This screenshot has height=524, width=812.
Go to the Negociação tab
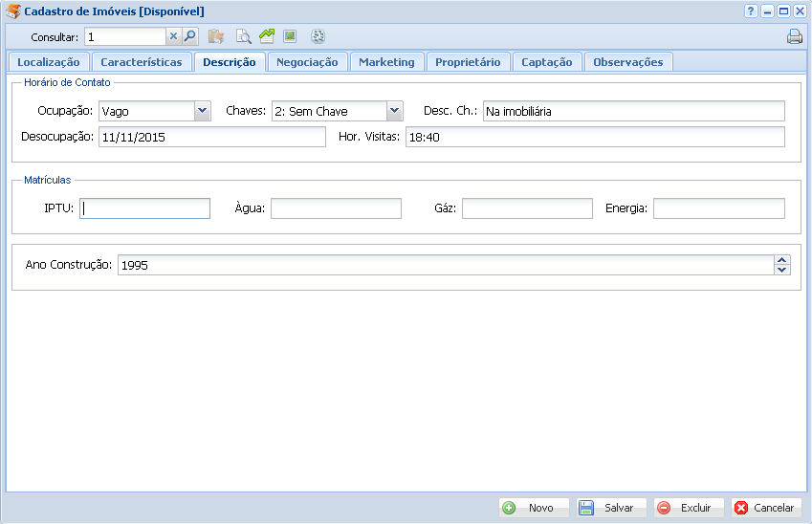(307, 62)
